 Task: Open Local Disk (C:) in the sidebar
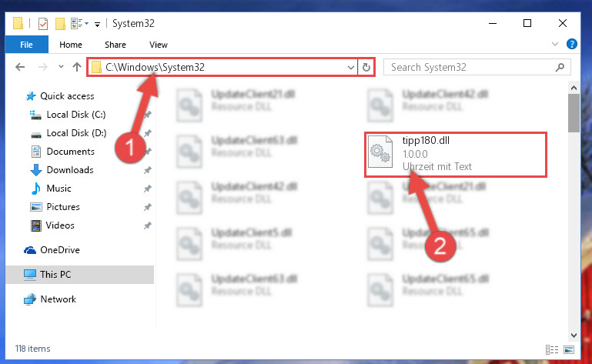pyautogui.click(x=76, y=115)
